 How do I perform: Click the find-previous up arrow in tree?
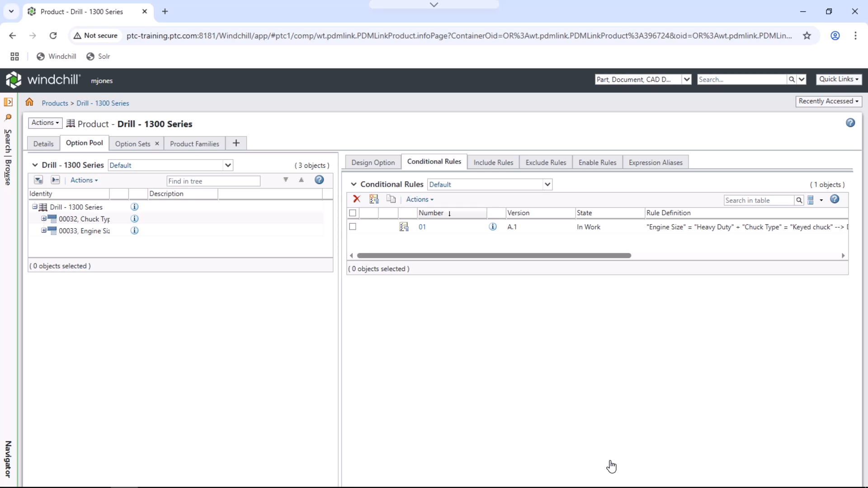pyautogui.click(x=301, y=180)
